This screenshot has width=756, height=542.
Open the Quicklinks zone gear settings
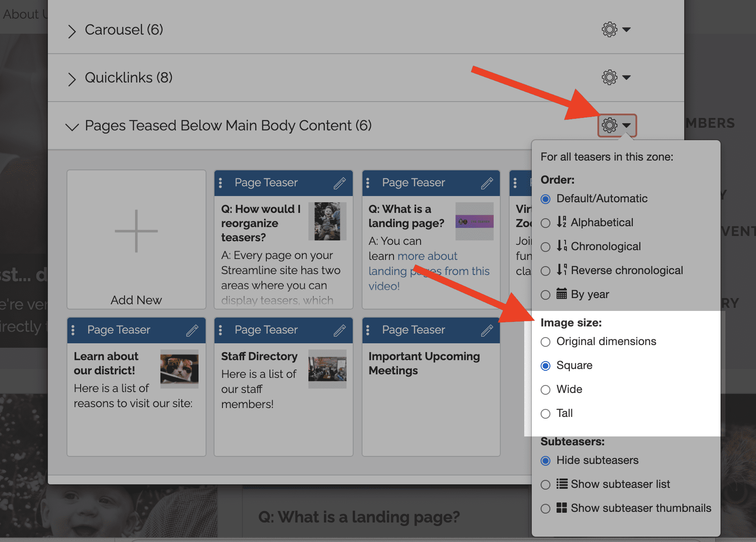click(x=609, y=78)
